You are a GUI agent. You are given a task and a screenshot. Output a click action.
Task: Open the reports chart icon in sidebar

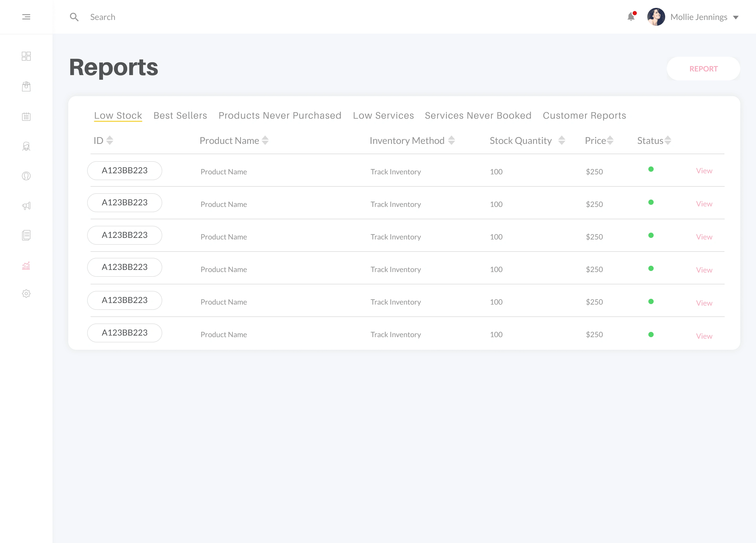[x=26, y=266]
